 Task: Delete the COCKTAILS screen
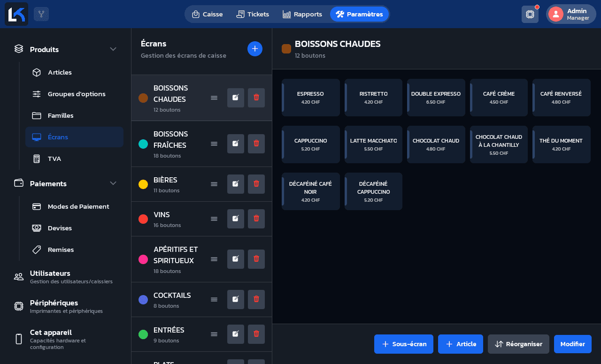coord(256,299)
